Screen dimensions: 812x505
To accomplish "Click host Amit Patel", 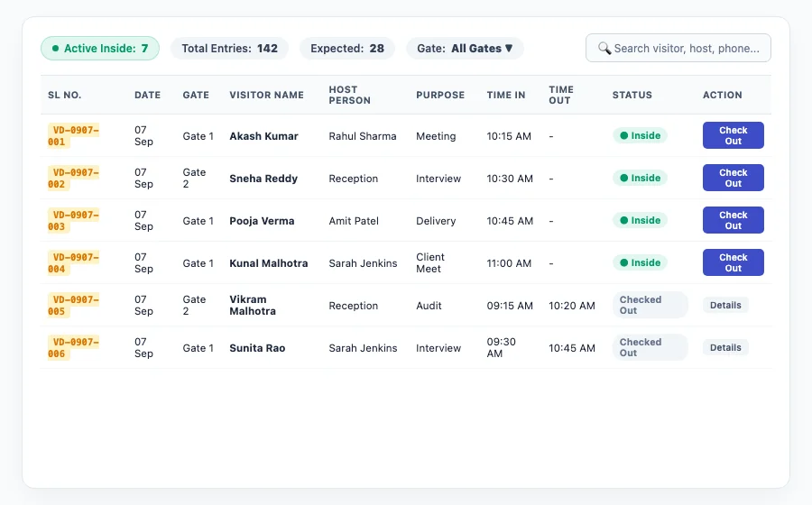I will (354, 221).
